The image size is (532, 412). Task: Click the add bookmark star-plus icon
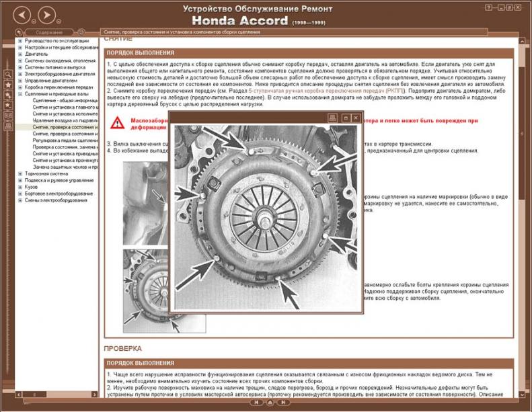(8, 95)
